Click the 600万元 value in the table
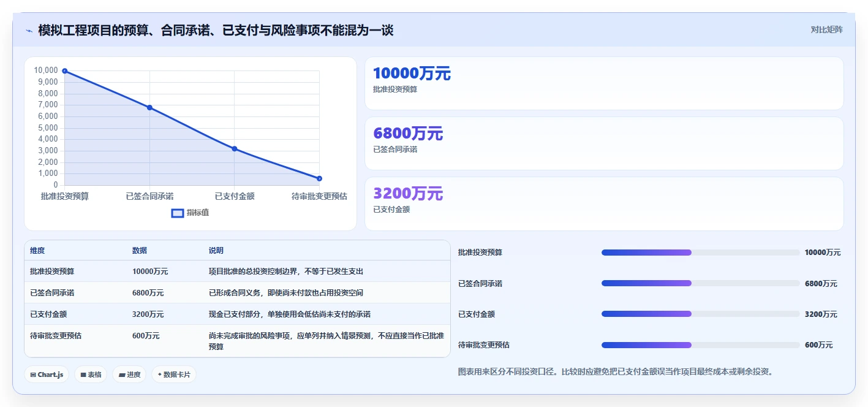This screenshot has width=868, height=407. 146,335
